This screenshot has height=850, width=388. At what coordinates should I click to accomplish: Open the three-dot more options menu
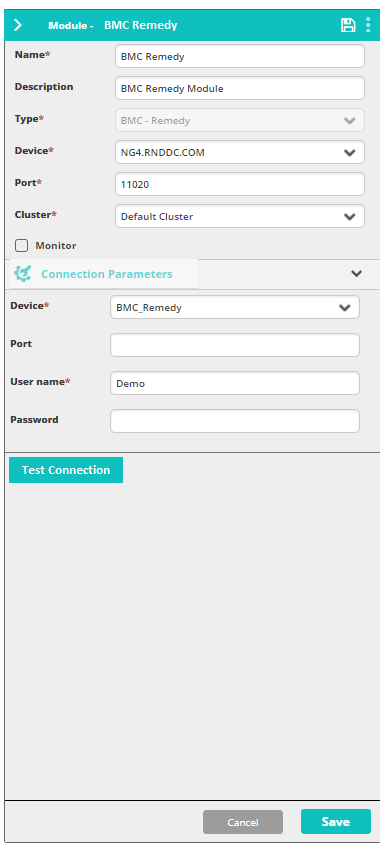point(368,25)
